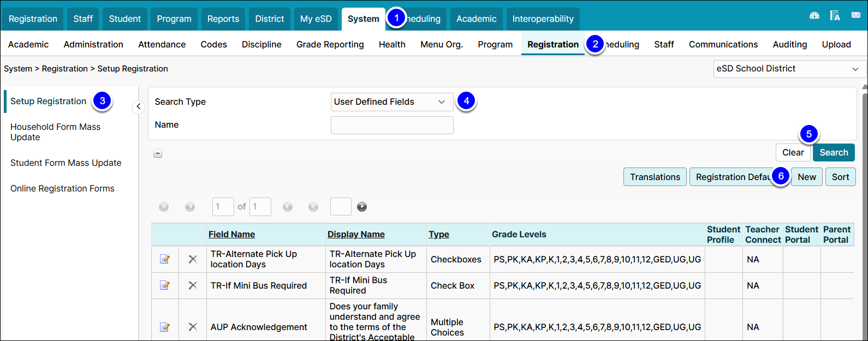Go to last page of results
The width and height of the screenshot is (868, 341).
point(313,207)
